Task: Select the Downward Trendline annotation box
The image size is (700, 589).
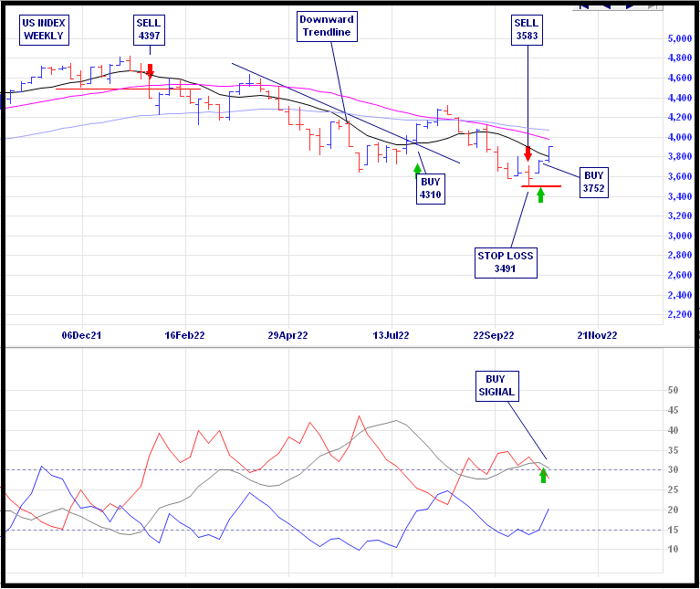Action: [x=328, y=26]
